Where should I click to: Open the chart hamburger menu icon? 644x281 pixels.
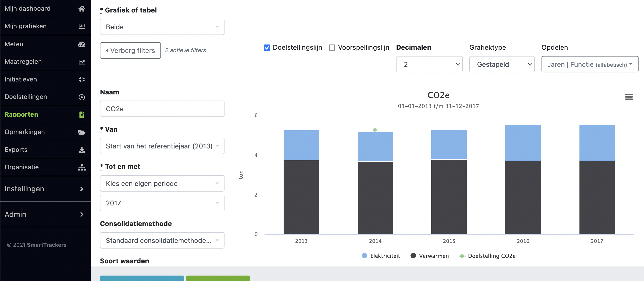[629, 97]
